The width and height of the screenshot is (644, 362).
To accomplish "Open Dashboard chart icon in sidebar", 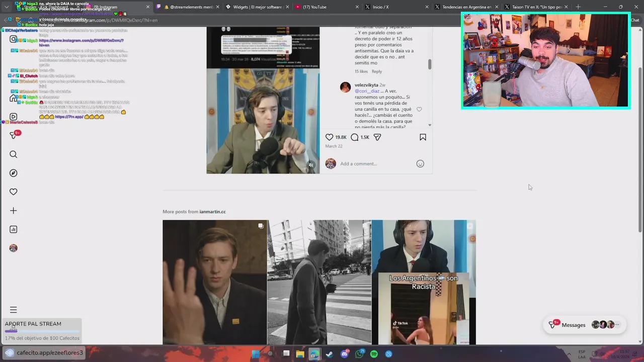I will click(x=14, y=229).
